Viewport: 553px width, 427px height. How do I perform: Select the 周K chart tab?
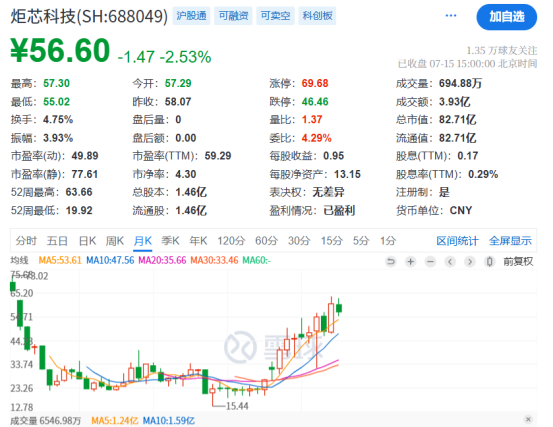click(x=115, y=241)
